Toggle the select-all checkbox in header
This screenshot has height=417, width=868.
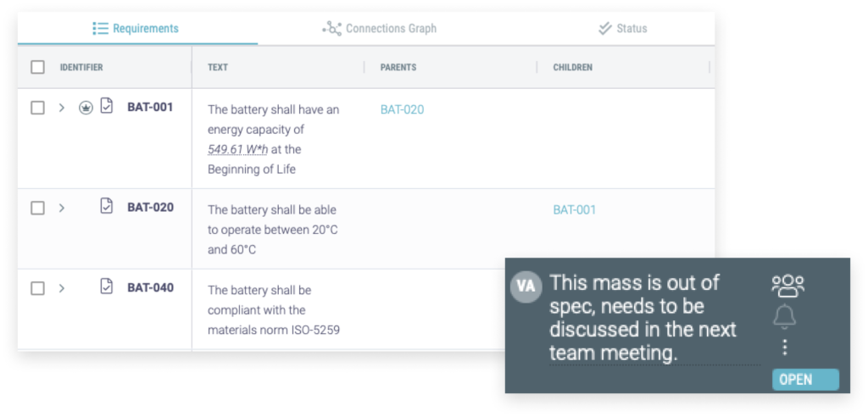click(x=37, y=68)
